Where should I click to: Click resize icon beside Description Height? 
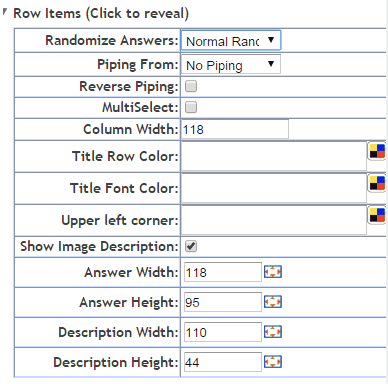(273, 362)
